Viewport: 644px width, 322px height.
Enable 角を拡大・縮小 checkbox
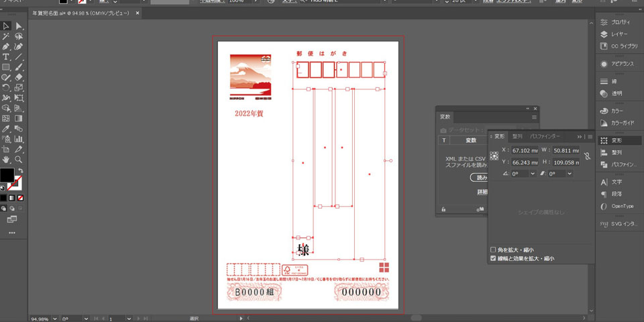[494, 250]
